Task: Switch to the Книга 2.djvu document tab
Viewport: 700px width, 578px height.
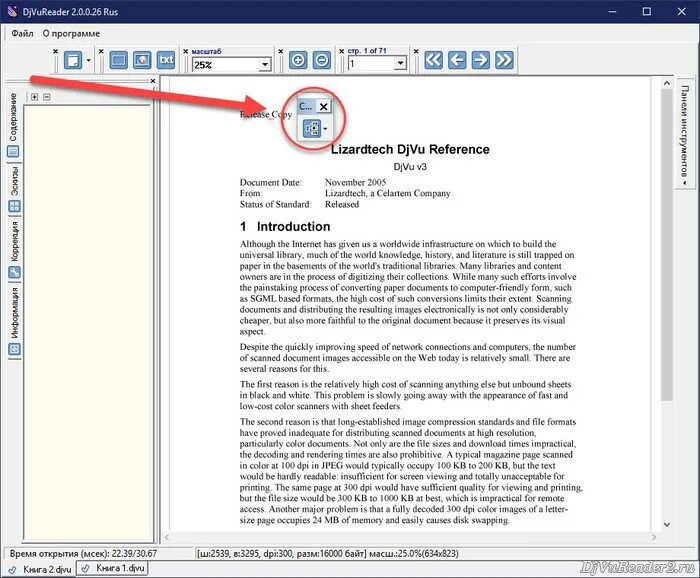Action: pyautogui.click(x=39, y=570)
